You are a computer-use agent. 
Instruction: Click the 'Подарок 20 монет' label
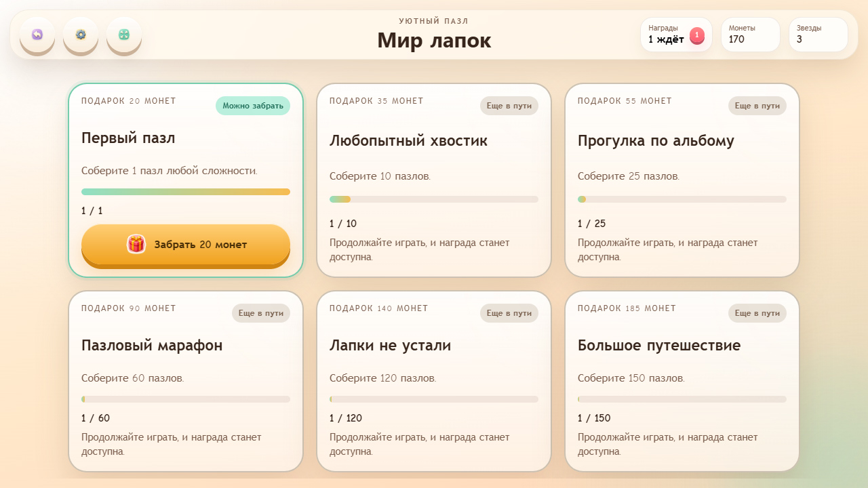129,101
